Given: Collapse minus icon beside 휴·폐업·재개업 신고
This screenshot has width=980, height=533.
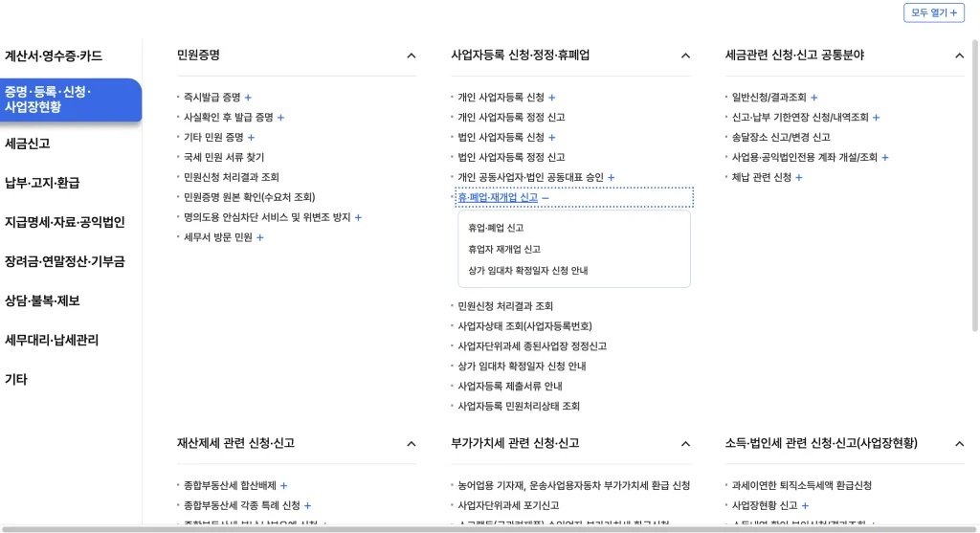Looking at the screenshot, I should click(546, 197).
